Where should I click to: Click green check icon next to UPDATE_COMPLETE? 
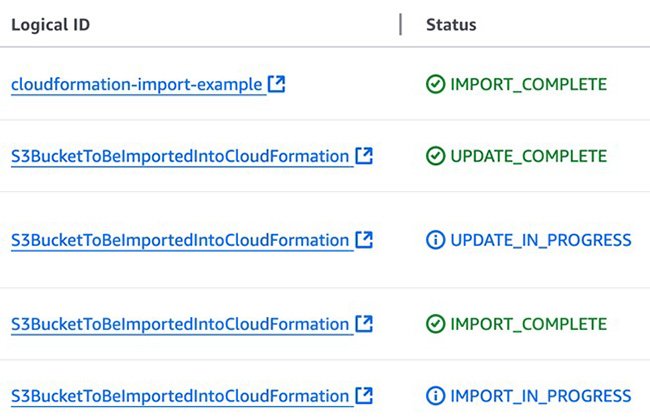pyautogui.click(x=435, y=156)
